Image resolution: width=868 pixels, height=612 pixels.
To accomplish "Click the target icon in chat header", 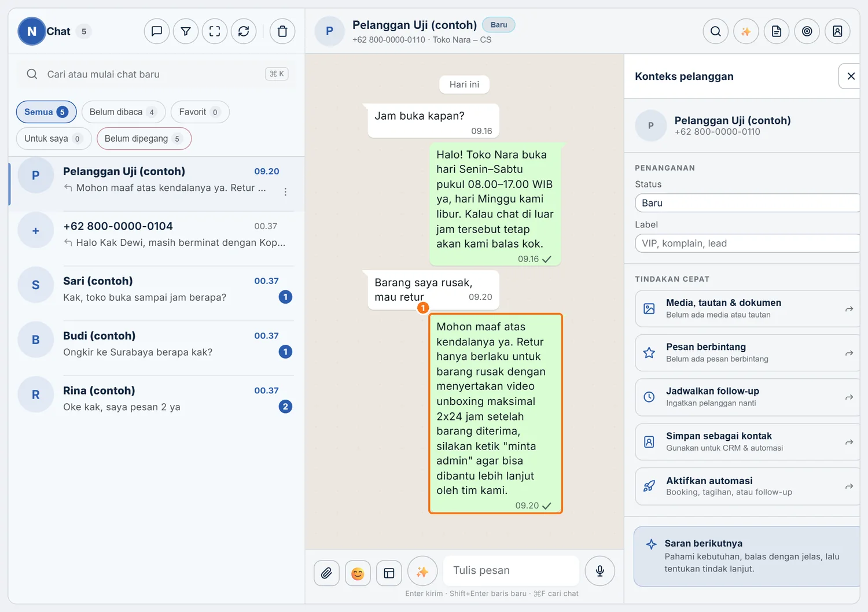I will pyautogui.click(x=807, y=31).
